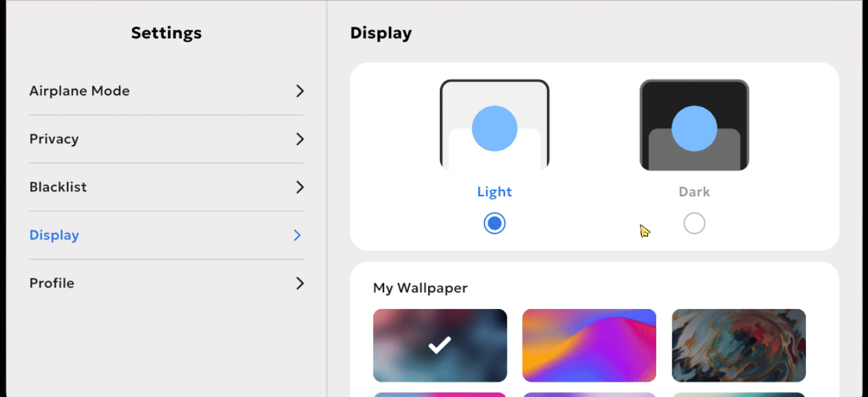
Task: Select the Dark theme radio button
Action: pyautogui.click(x=694, y=223)
